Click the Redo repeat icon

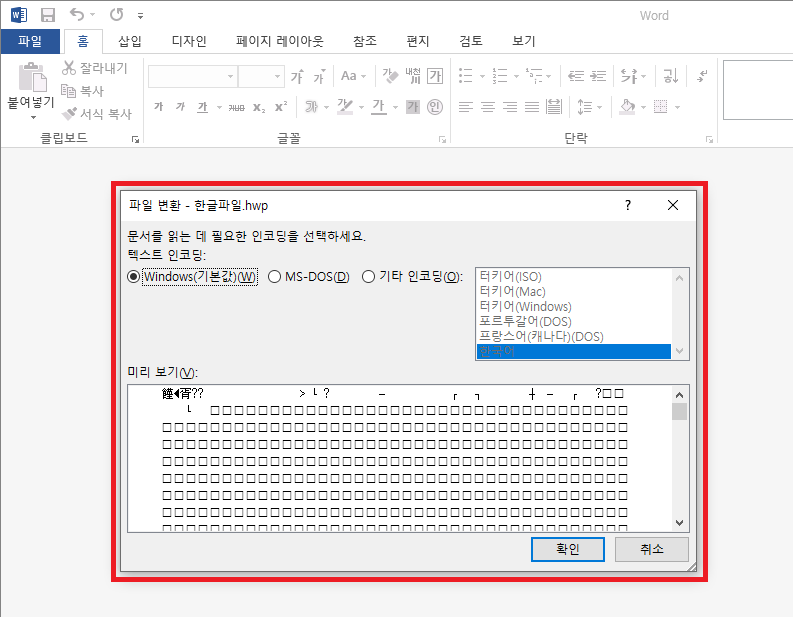tap(117, 15)
